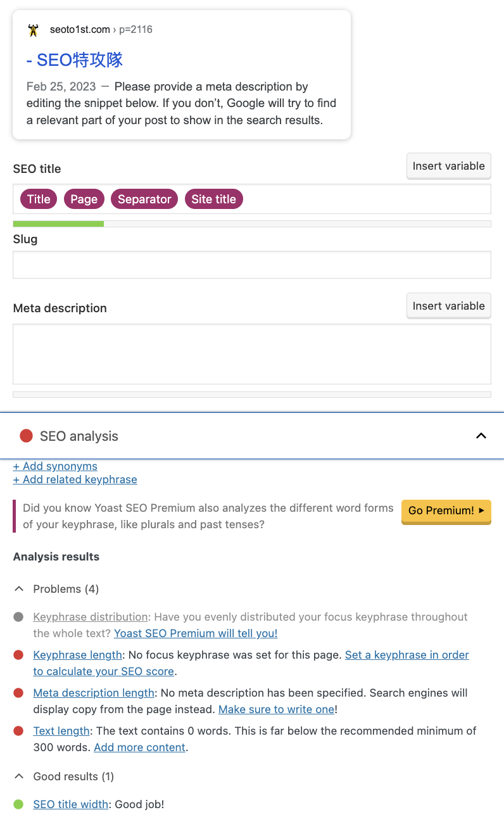Click the seoto1st.com site favicon
Viewport: 504px width, 836px height.
coord(34,30)
